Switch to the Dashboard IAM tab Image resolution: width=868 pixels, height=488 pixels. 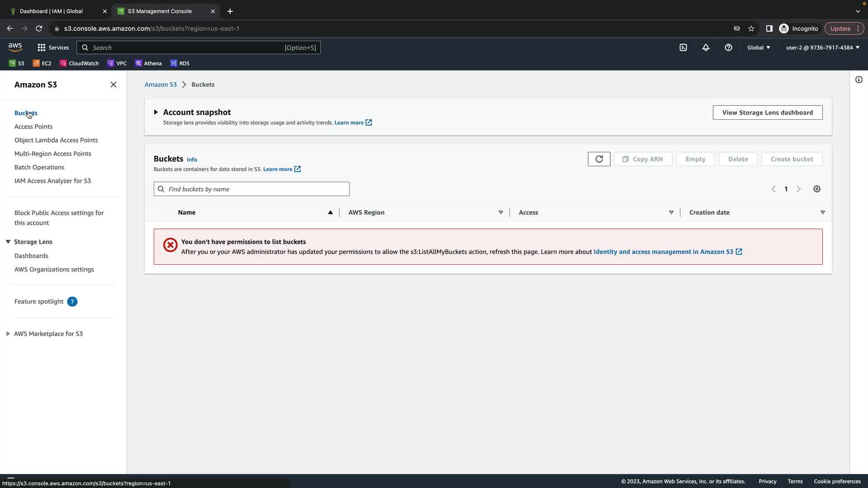point(51,11)
